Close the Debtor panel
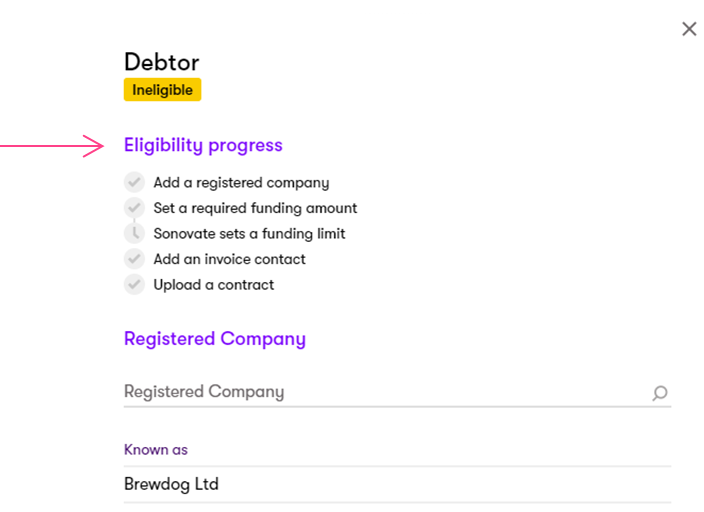 point(689,29)
